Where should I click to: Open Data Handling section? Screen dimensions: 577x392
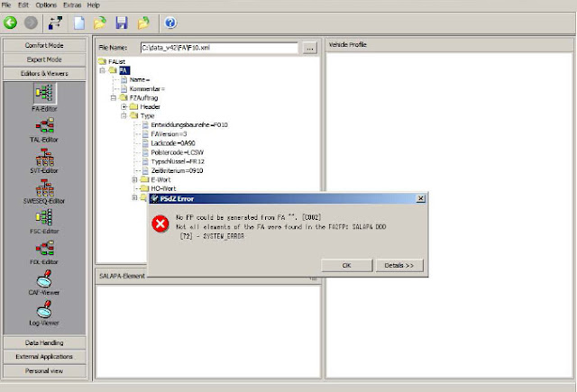tap(44, 342)
